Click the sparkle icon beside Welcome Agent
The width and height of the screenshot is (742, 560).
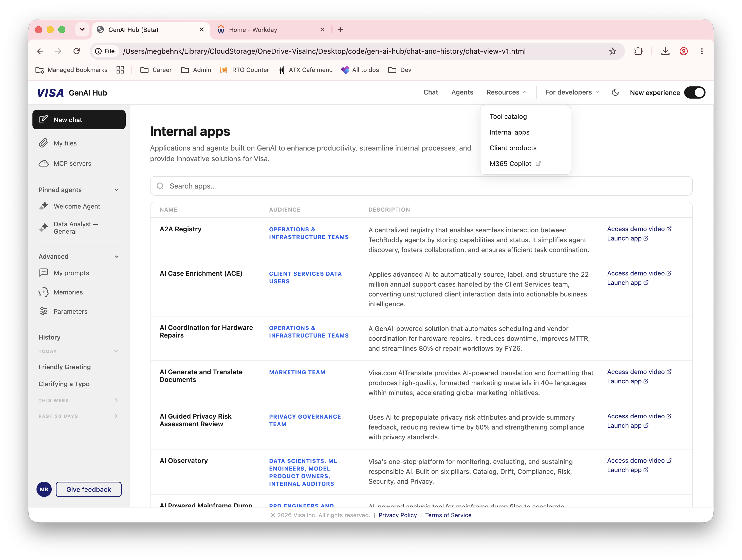[44, 206]
